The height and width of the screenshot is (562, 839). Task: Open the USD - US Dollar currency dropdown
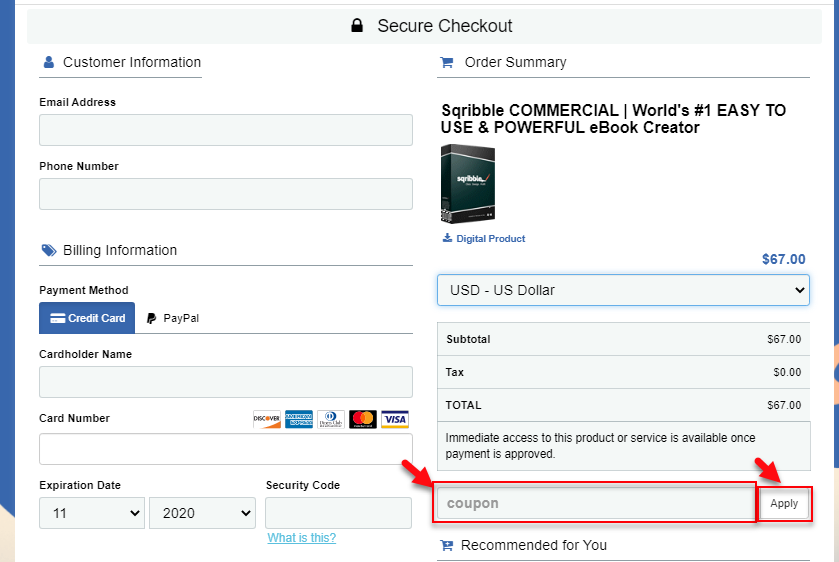623,290
